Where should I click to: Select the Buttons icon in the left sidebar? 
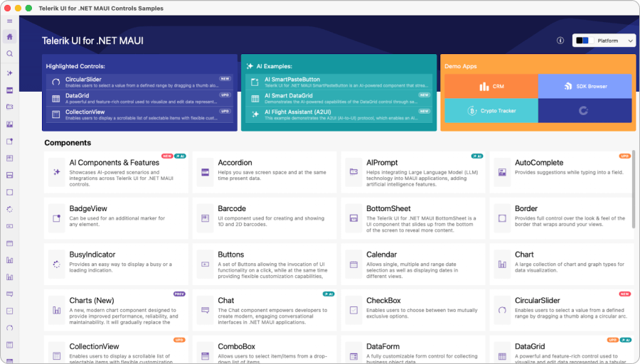click(x=10, y=226)
